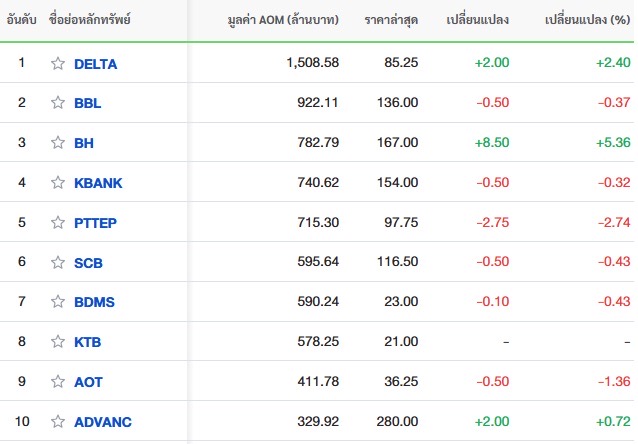Click the star icon beside BDMS
Image resolution: width=638 pixels, height=444 pixels.
point(58,302)
